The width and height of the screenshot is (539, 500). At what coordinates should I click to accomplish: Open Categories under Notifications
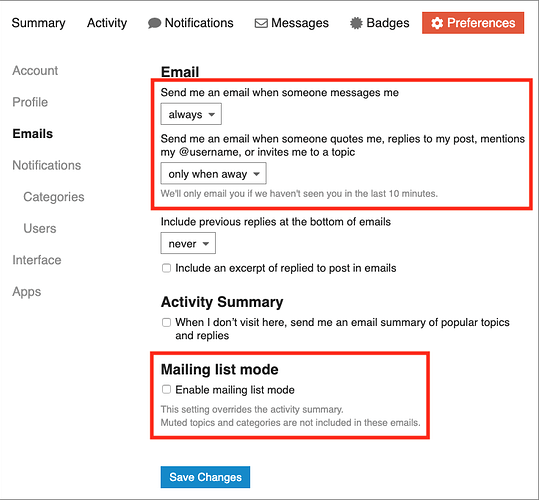click(x=54, y=197)
